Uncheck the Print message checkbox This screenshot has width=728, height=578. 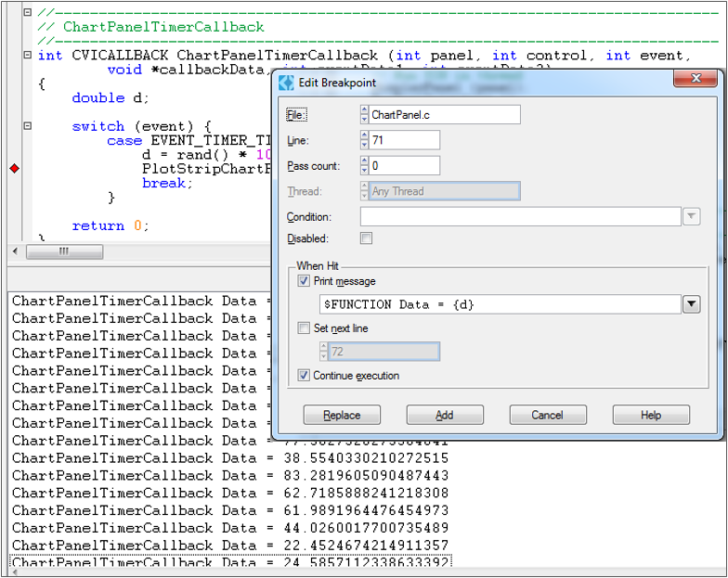[304, 281]
